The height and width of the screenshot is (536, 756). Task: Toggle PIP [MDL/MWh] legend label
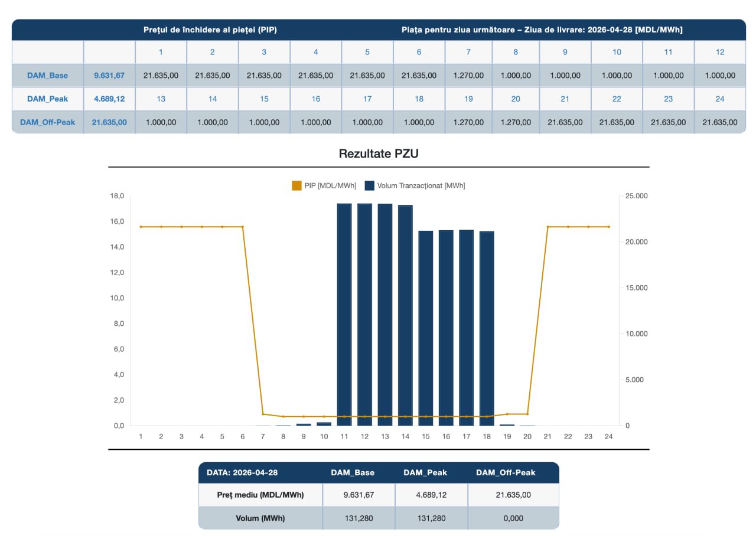(x=330, y=185)
